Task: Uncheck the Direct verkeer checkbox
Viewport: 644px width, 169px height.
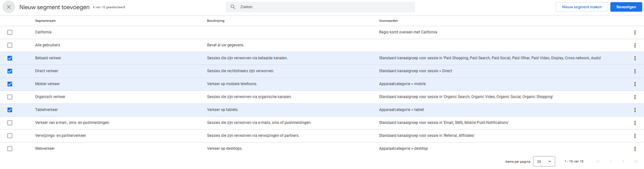Action: (10, 71)
